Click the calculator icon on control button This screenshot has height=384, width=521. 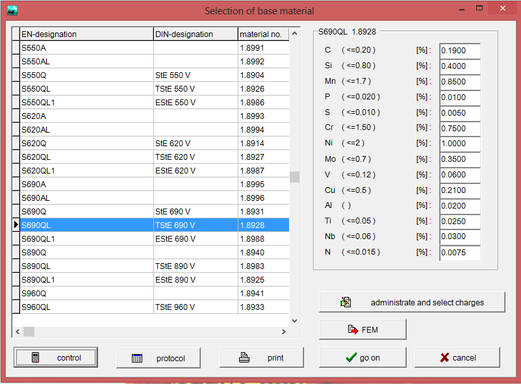pyautogui.click(x=35, y=357)
